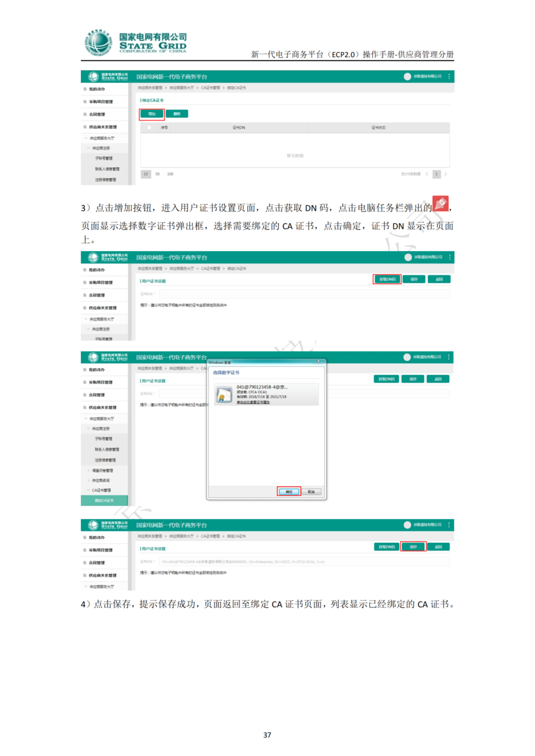Click 确定 in the digital certificate dialog
535x756 pixels.
point(290,491)
